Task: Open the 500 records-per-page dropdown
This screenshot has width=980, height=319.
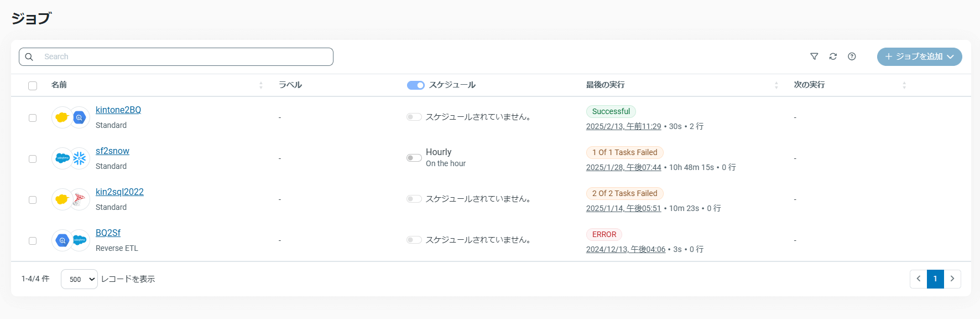Action: (x=79, y=279)
